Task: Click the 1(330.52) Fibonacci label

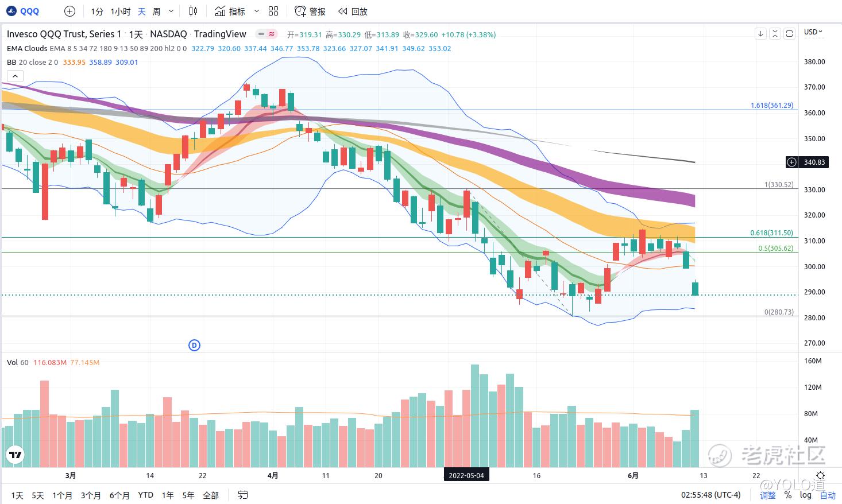Action: coord(779,185)
